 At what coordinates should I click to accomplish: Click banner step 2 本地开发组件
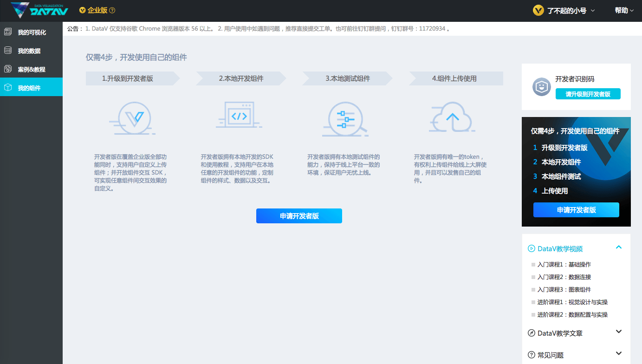pos(557,162)
